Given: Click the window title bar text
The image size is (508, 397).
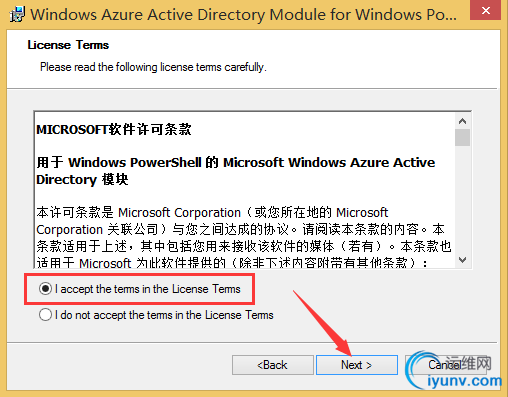Looking at the screenshot, I should click(x=243, y=15).
